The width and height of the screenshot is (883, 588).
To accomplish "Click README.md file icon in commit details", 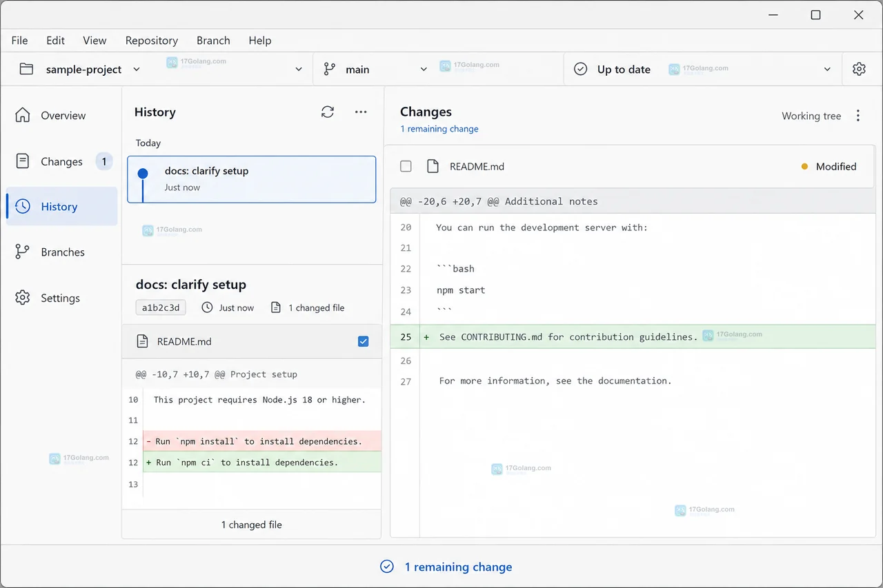I will pyautogui.click(x=142, y=341).
